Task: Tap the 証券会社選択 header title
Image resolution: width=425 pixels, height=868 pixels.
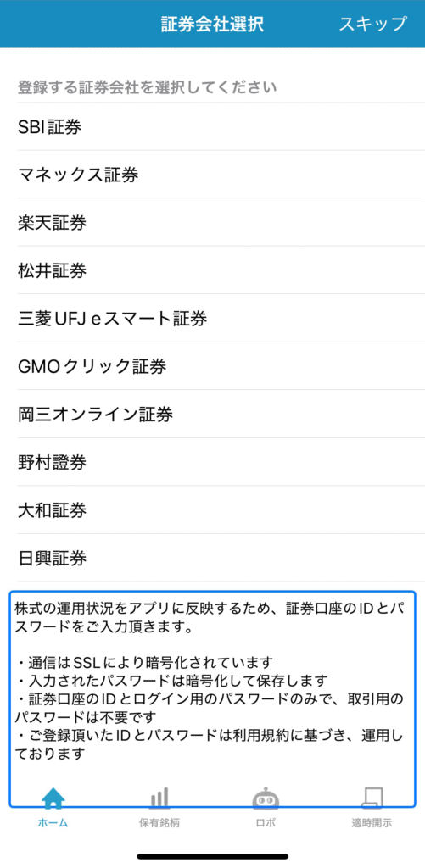Action: [x=212, y=24]
